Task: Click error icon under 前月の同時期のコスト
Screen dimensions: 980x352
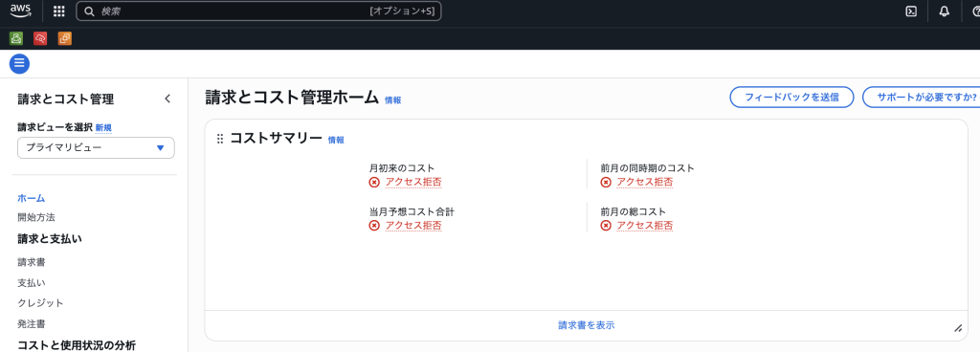Action: [x=606, y=183]
